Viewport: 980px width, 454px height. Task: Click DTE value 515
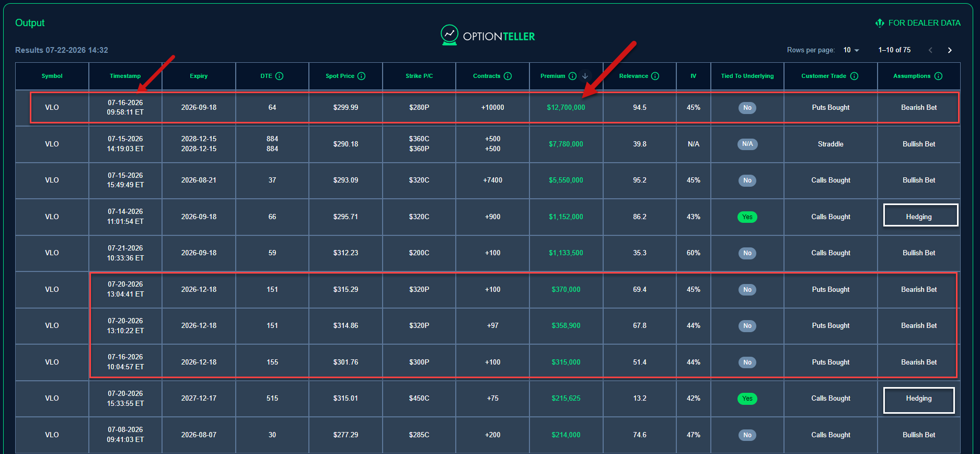[272, 399]
